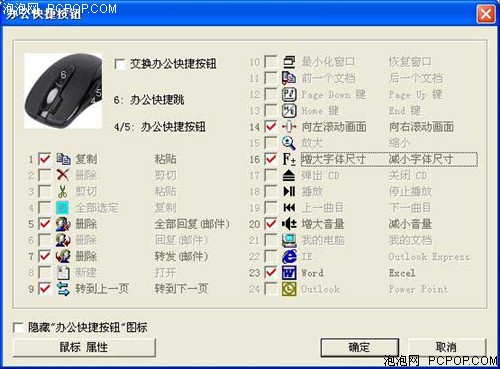The height and width of the screenshot is (369, 500).
Task: Click the speaker volume icon in row 20
Action: click(289, 224)
